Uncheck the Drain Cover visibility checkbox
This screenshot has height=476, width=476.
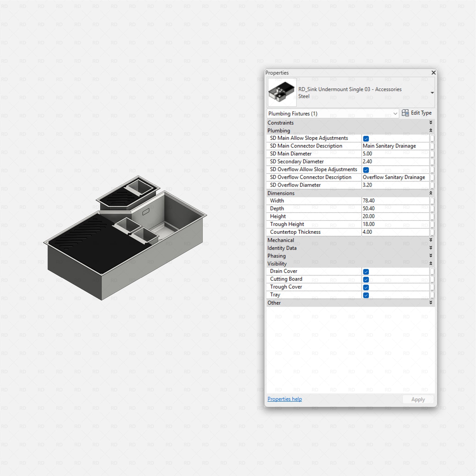point(366,272)
